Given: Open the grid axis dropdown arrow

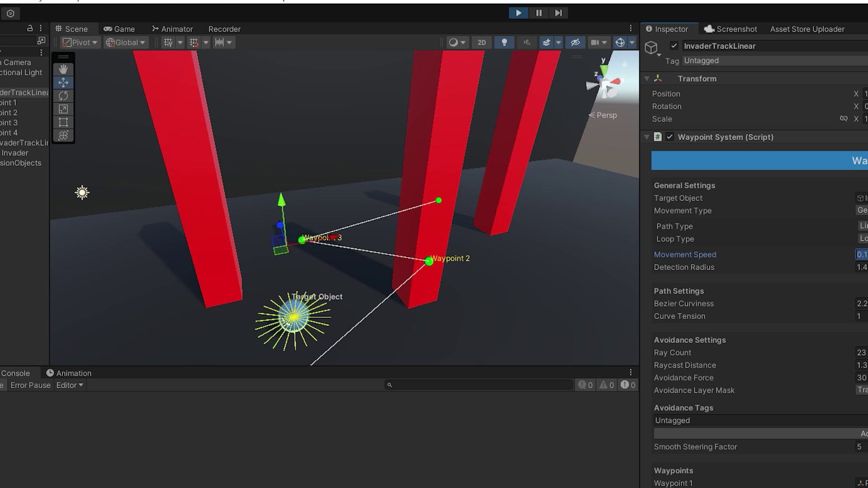Looking at the screenshot, I should pos(180,42).
